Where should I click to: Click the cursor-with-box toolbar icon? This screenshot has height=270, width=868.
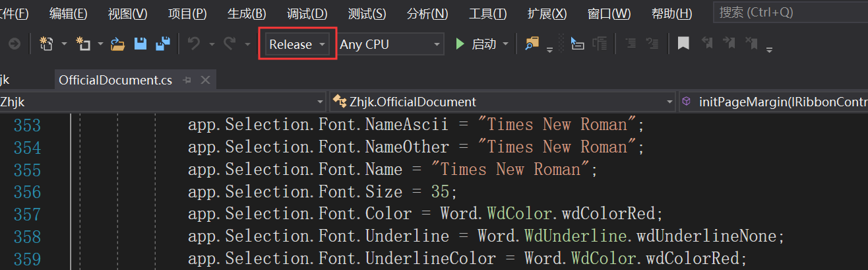[577, 44]
